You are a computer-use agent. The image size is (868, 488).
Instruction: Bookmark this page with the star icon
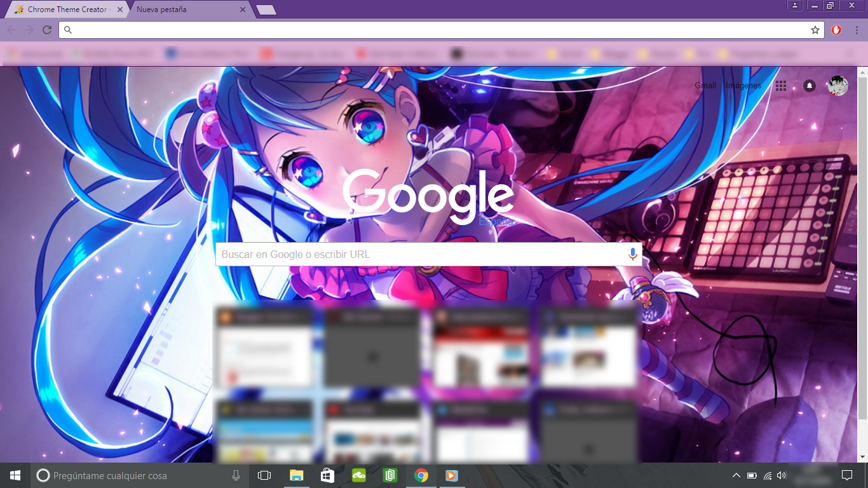click(815, 30)
